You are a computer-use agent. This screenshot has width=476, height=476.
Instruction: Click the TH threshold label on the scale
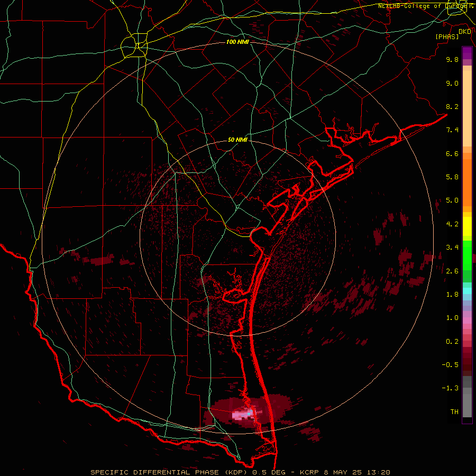click(x=454, y=412)
